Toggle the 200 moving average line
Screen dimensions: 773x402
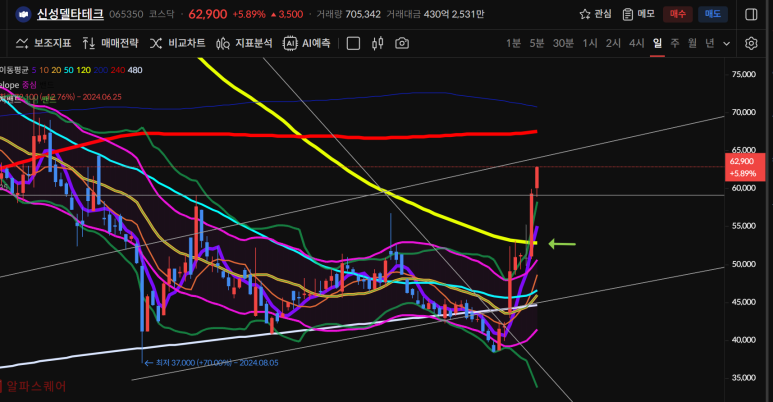pyautogui.click(x=101, y=70)
